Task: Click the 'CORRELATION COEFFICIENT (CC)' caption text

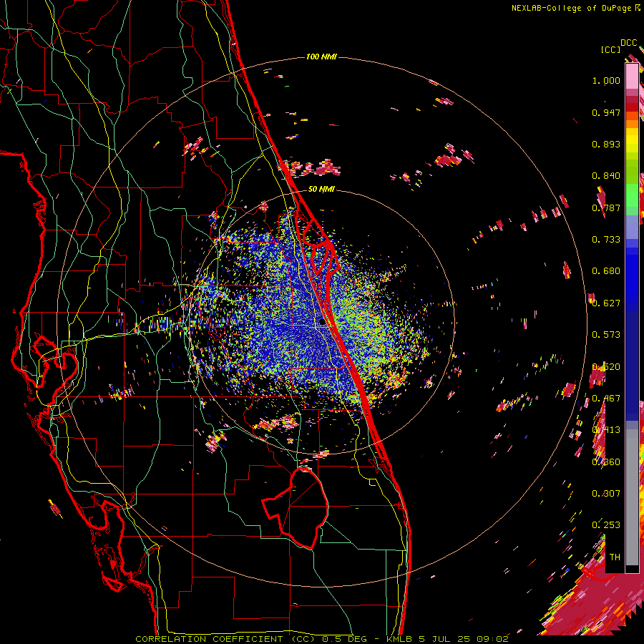Action: [x=225, y=639]
